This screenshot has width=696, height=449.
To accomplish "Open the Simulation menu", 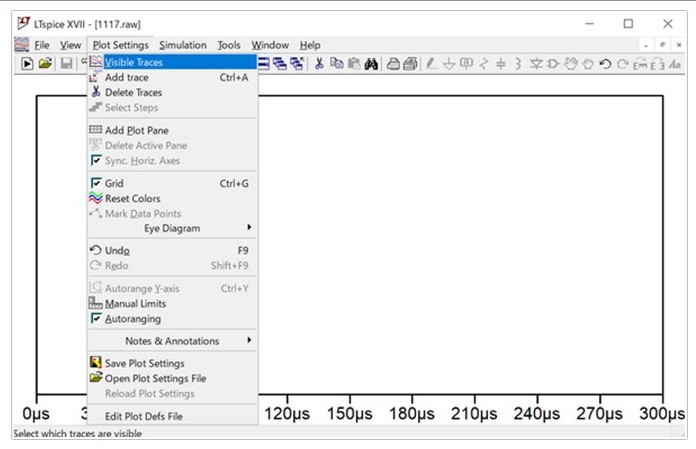I will (x=183, y=45).
